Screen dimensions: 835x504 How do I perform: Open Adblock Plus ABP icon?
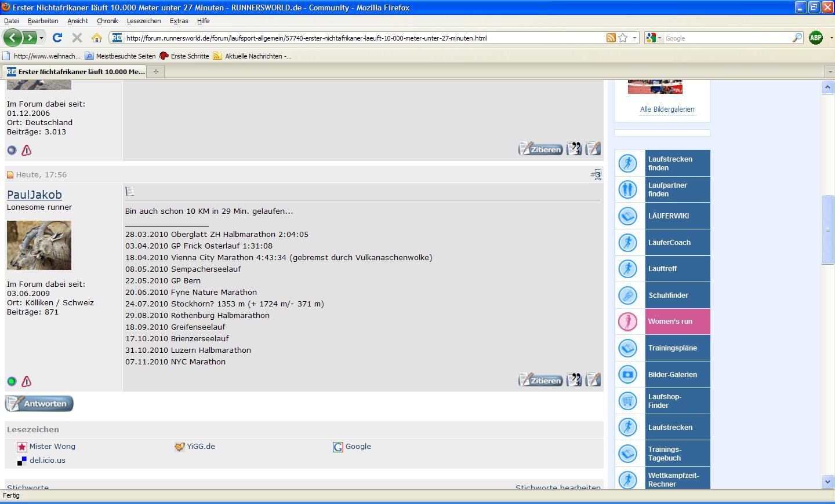click(815, 38)
